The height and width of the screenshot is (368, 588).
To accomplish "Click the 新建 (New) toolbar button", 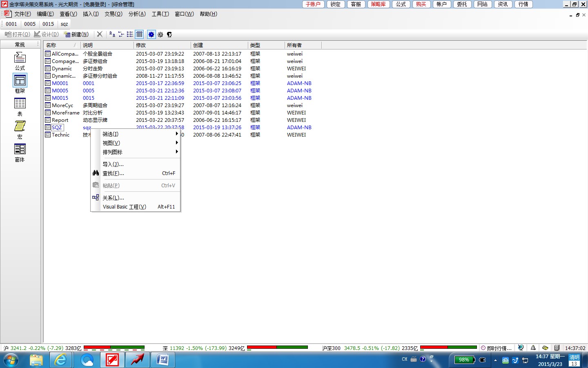I will (x=77, y=34).
